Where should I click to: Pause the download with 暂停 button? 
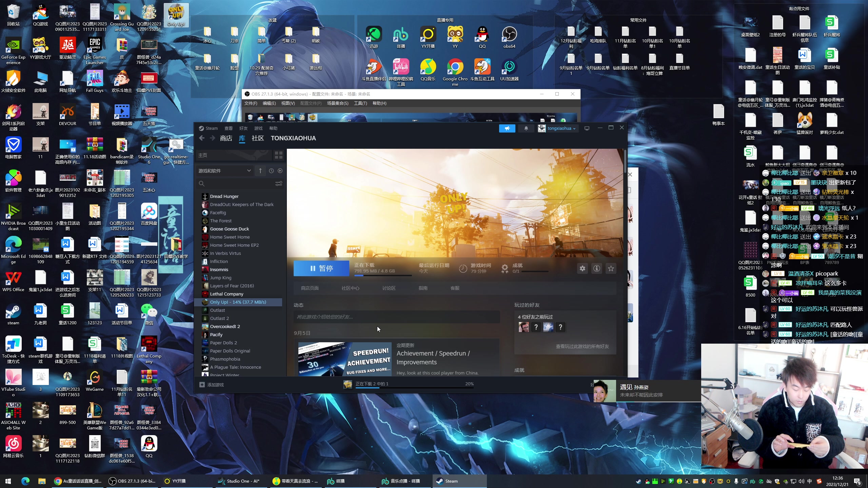(321, 268)
